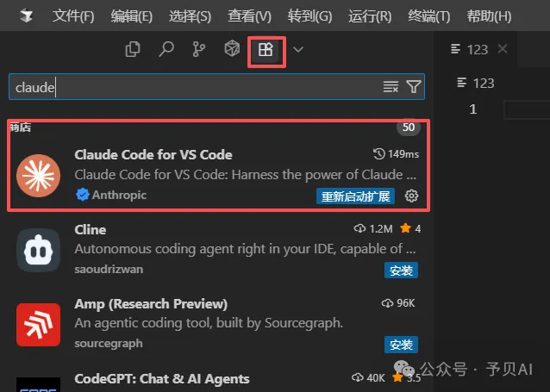Open the Search magnifier panel
550x392 pixels.
coord(166,49)
